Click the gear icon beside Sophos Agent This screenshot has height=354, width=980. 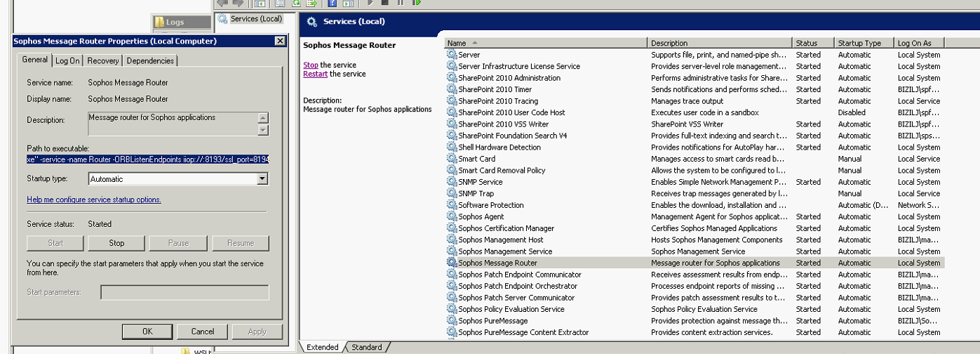(452, 217)
